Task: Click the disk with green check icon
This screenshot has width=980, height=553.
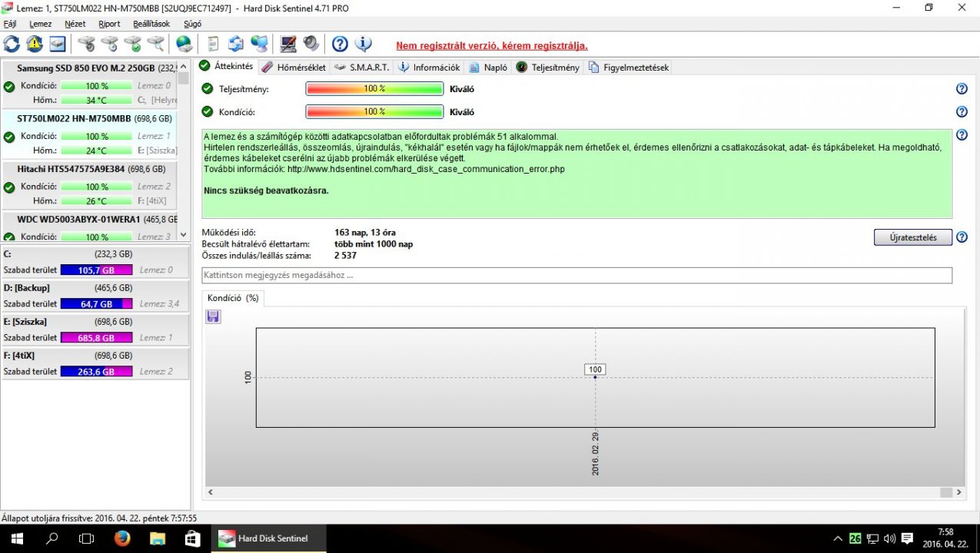Action: (133, 44)
